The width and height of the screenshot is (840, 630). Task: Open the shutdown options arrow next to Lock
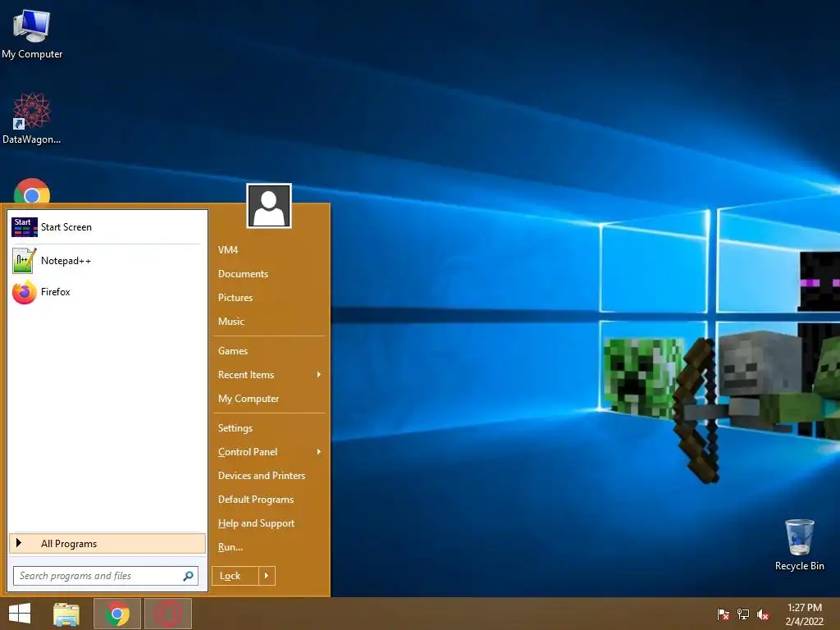click(267, 576)
